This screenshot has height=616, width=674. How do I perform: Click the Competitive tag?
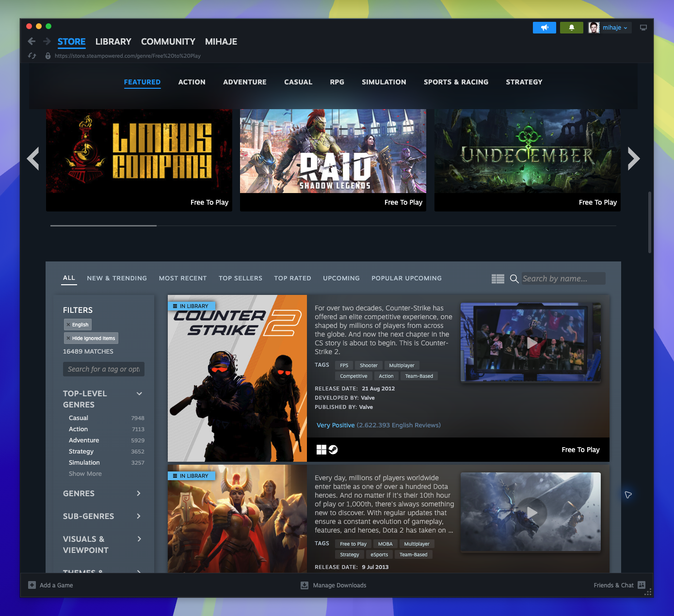353,376
